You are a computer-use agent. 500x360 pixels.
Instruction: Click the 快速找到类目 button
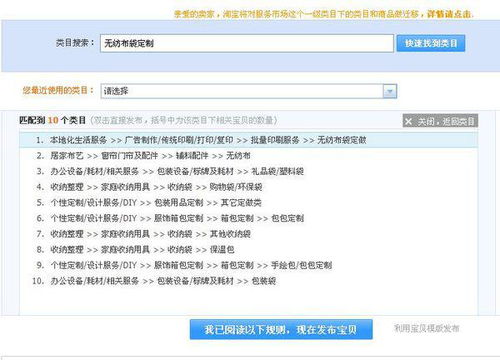coord(431,43)
